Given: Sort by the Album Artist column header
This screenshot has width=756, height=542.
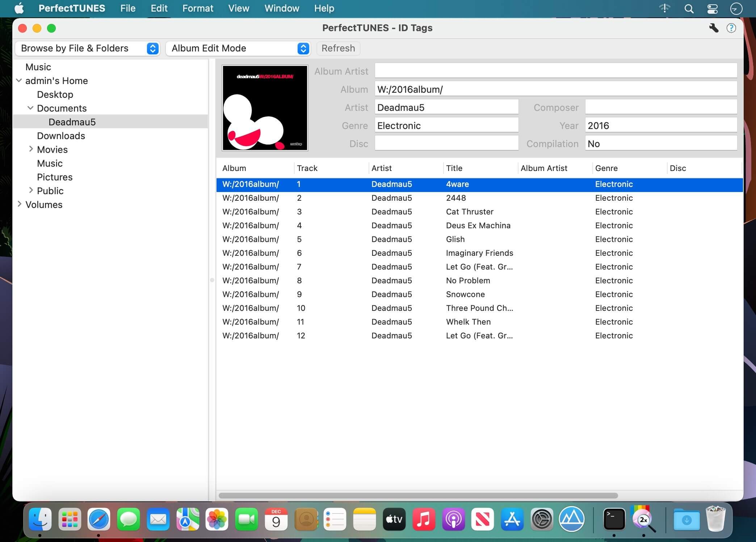Looking at the screenshot, I should [x=555, y=168].
